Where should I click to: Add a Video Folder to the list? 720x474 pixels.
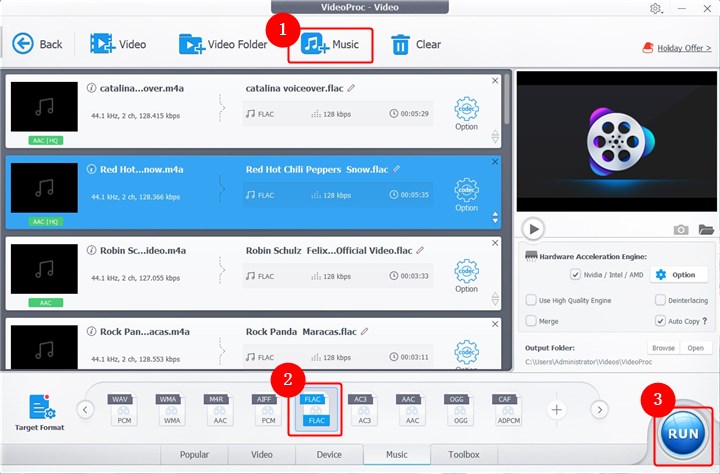click(x=223, y=44)
